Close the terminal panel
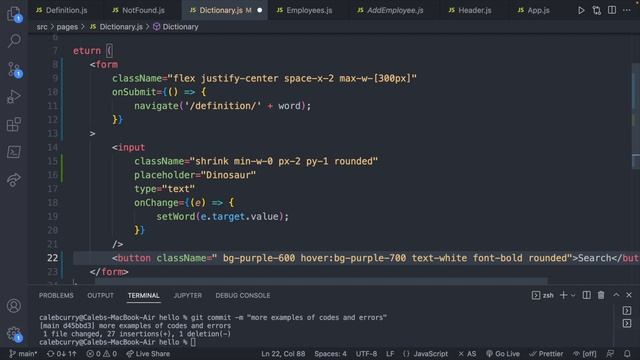Viewport: 640px width, 360px height. (629, 295)
